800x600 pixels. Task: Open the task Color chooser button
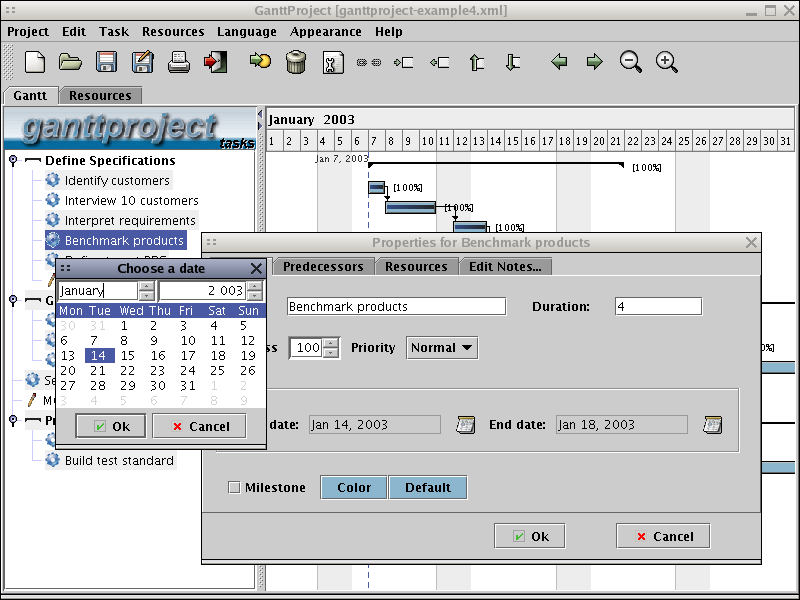(354, 487)
